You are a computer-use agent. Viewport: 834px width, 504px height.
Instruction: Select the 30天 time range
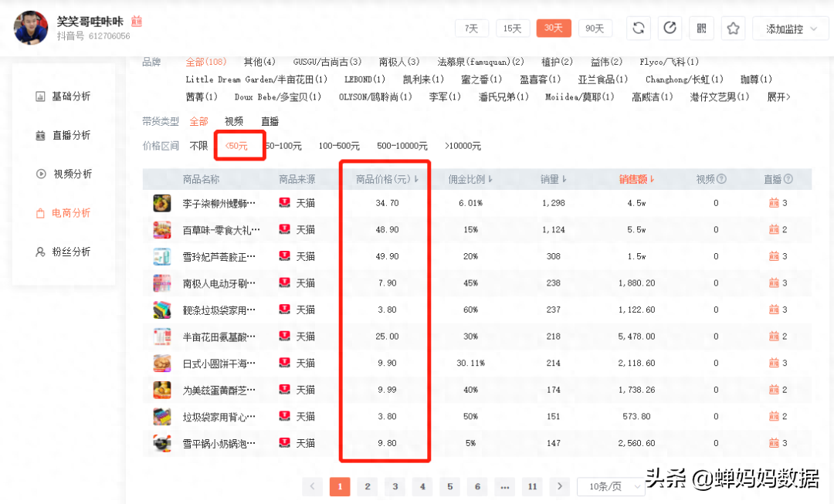click(x=554, y=29)
